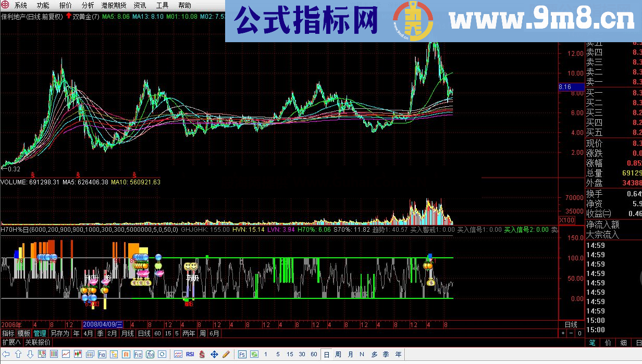Select the RSI indicator icon
Image resolution: width=642 pixels, height=364 pixels.
tap(190, 354)
